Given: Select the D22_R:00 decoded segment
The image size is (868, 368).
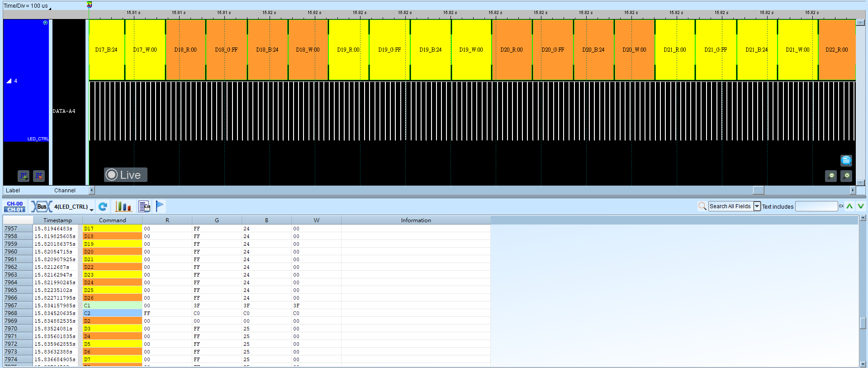Looking at the screenshot, I should (x=837, y=50).
